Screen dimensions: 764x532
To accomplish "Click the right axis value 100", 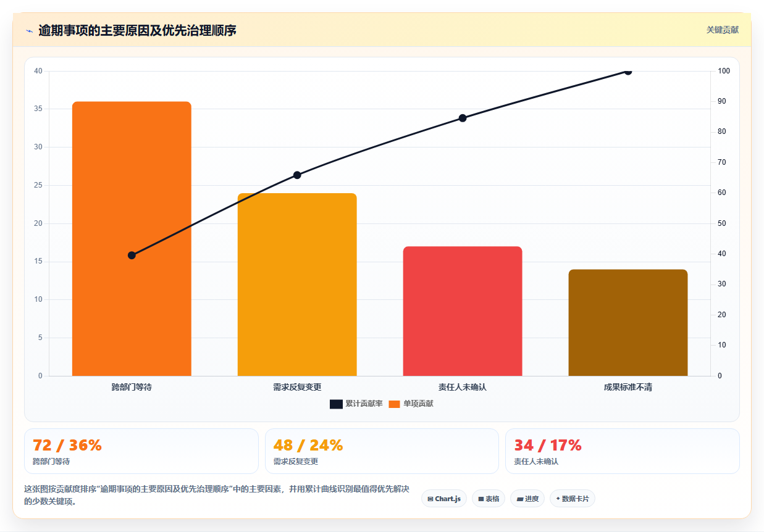I will [x=724, y=71].
